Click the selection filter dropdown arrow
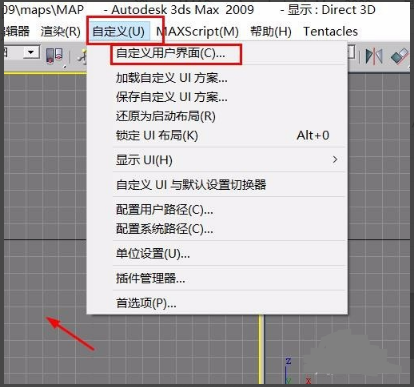 pyautogui.click(x=31, y=52)
